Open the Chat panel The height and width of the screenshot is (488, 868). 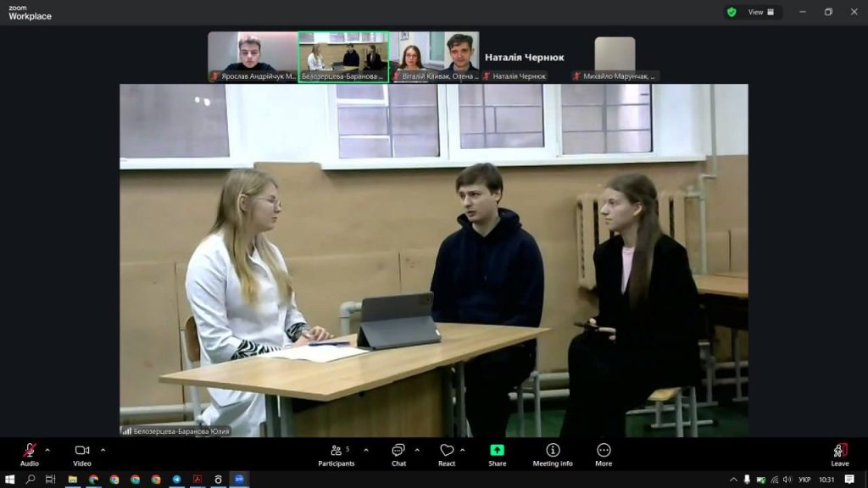(398, 454)
